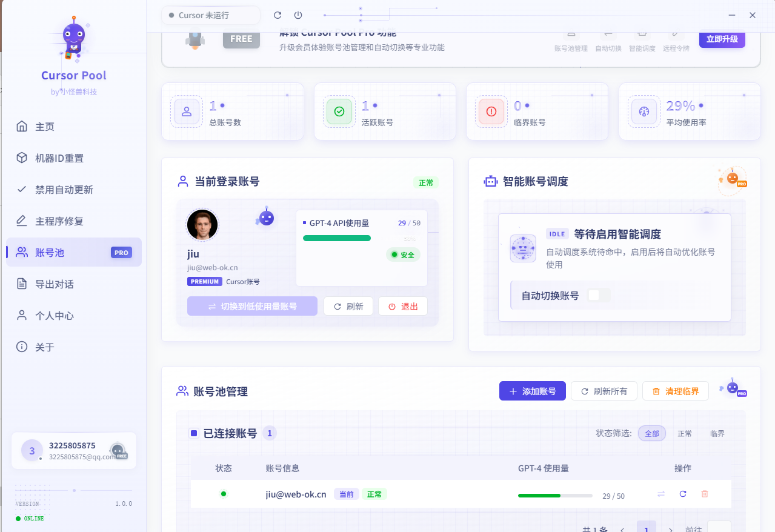Click the 切换到低使用量账号 button
775x532 pixels.
(252, 306)
